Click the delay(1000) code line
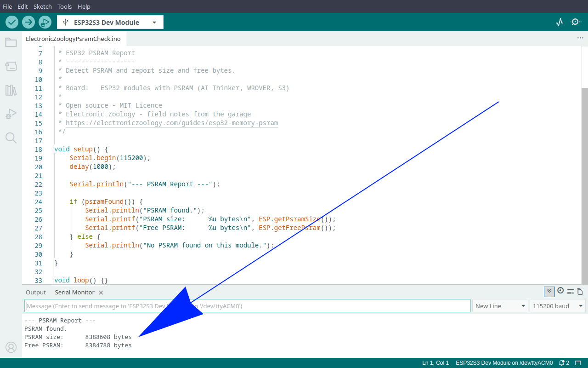Screen dimensions: 588x368 pyautogui.click(x=93, y=167)
